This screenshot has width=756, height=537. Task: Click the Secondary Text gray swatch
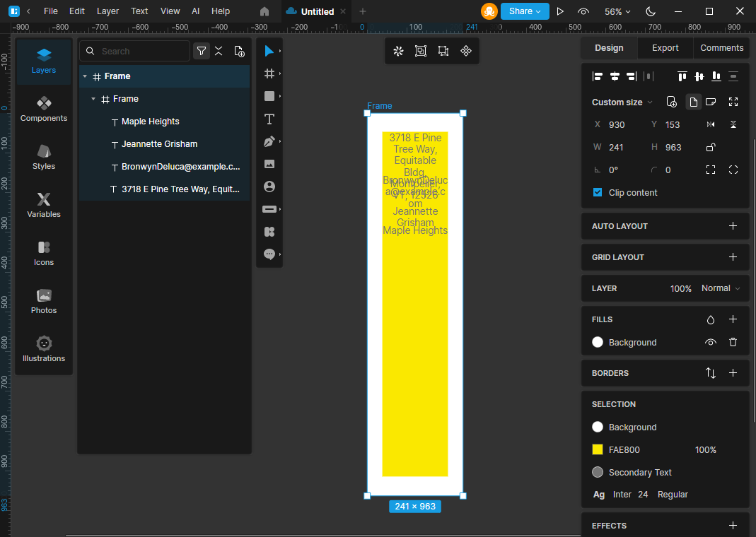(598, 472)
